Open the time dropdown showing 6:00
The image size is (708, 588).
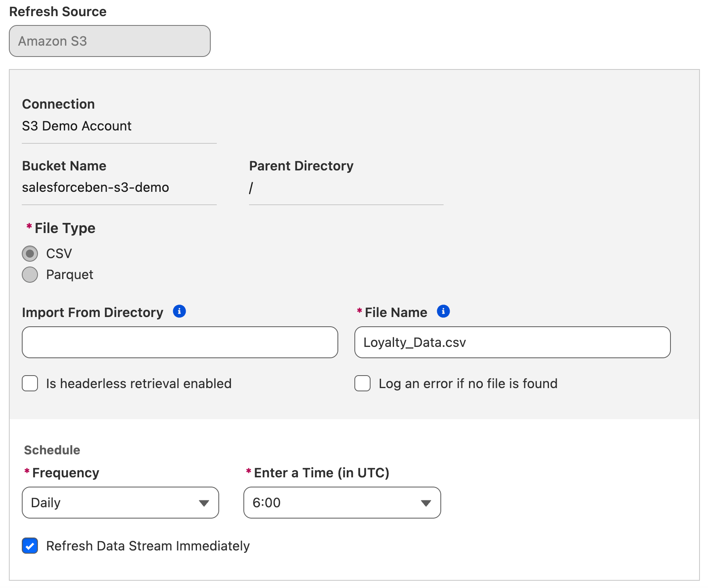click(x=342, y=502)
